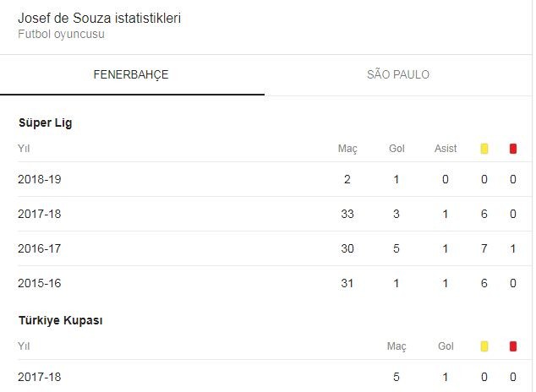Image resolution: width=536 pixels, height=392 pixels.
Task: Click the Josef de Souza istatistikleri title
Action: pos(99,19)
